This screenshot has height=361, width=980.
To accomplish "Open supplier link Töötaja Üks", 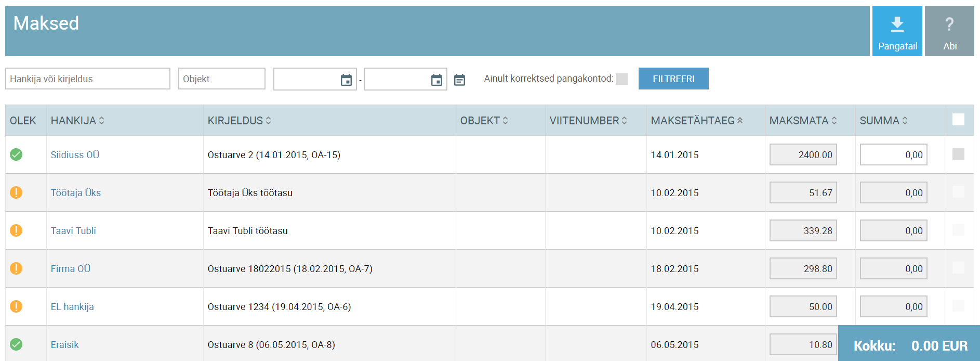I will 76,193.
